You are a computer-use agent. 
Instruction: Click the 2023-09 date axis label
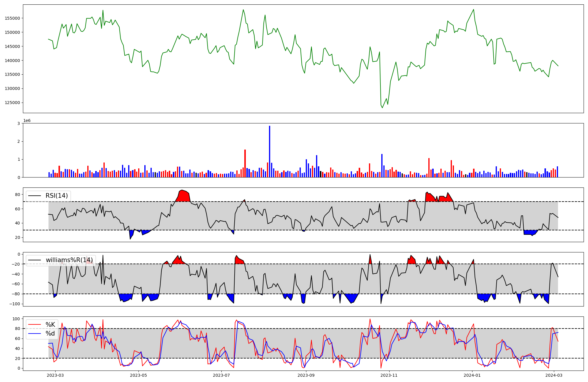point(306,375)
